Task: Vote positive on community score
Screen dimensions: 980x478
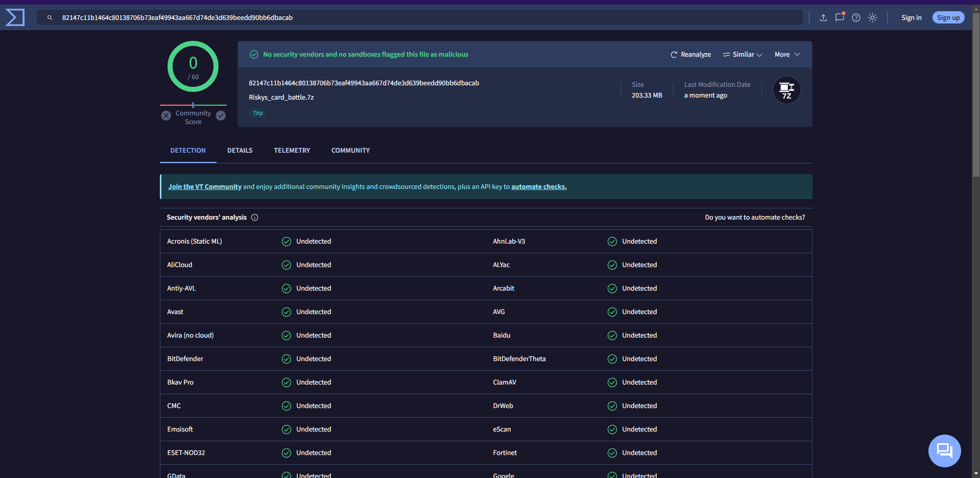Action: coord(221,115)
